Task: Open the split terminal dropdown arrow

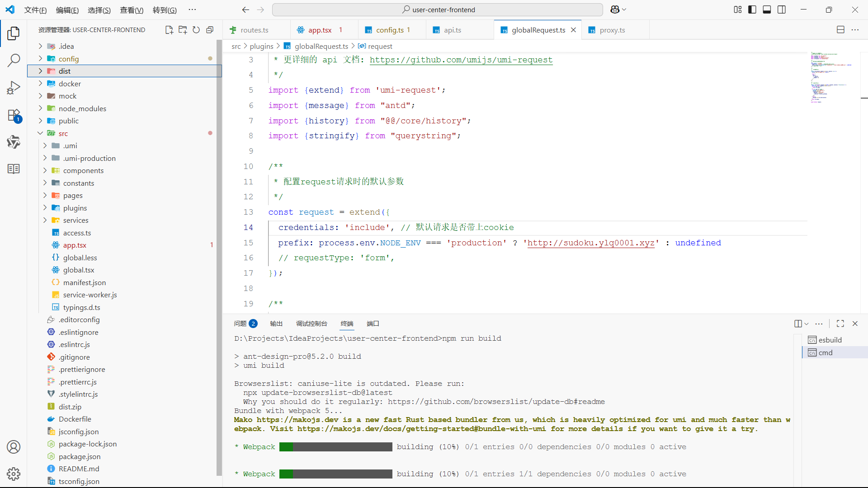Action: 806,324
